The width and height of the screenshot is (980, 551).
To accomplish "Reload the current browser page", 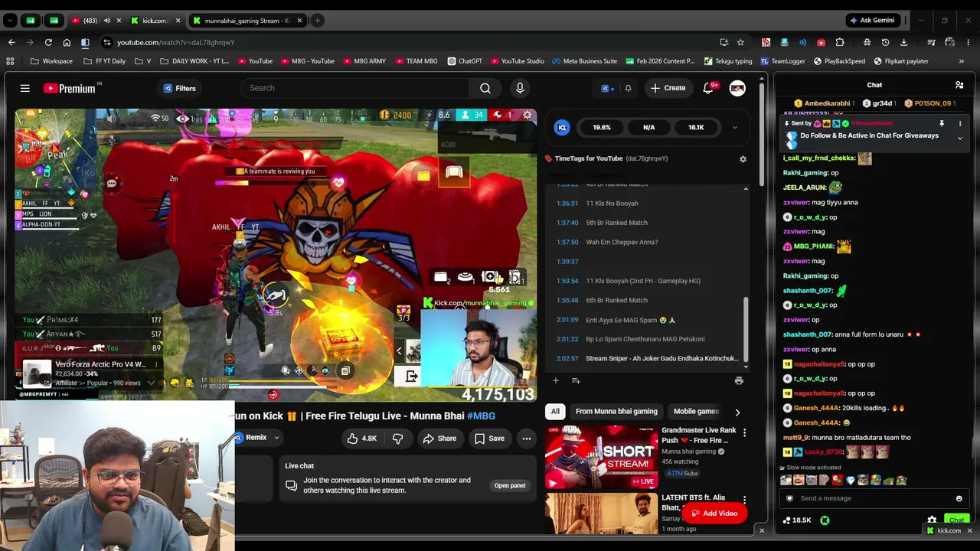I will click(x=48, y=42).
